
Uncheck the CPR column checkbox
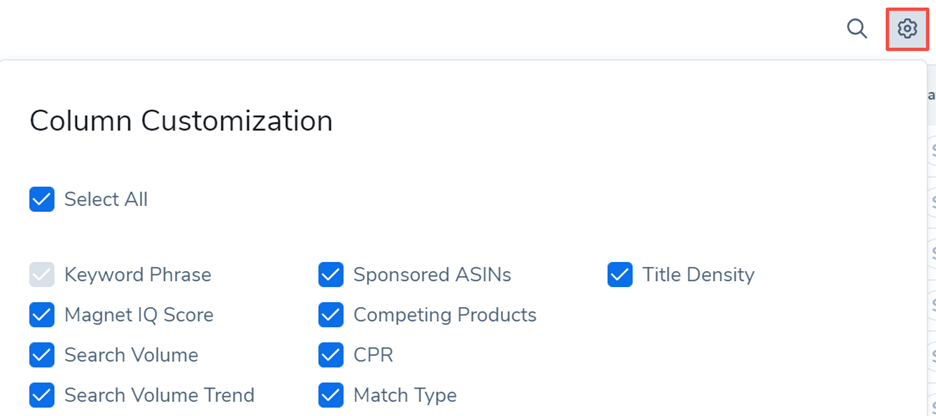(x=331, y=355)
